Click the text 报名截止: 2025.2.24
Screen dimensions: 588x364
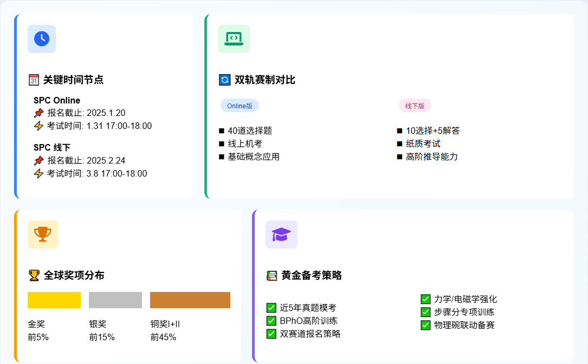[x=86, y=160]
